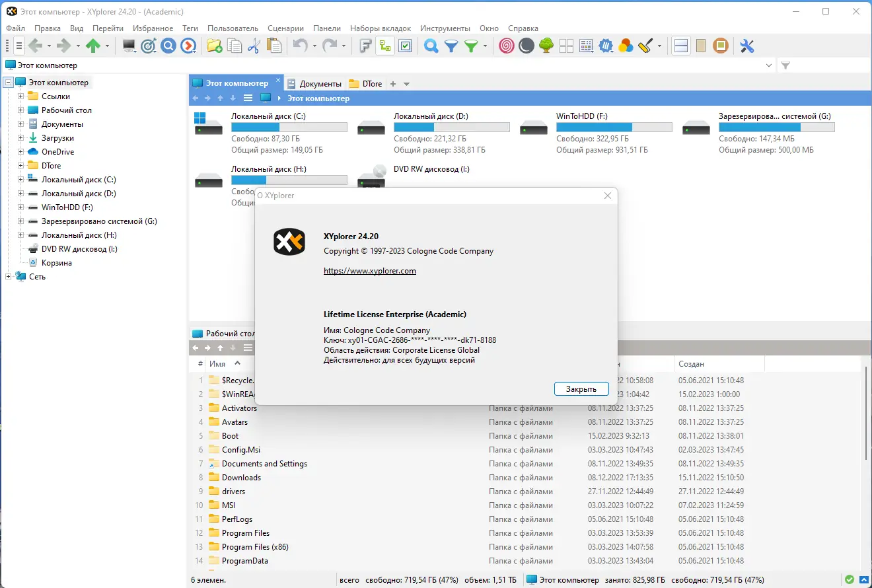Toggle dark mode moon button

coord(527,46)
